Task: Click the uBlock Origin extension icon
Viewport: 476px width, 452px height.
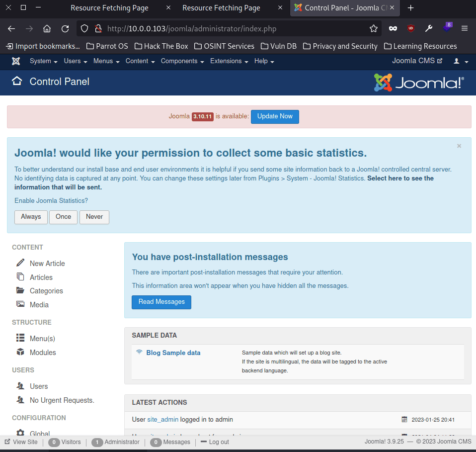Action: tap(410, 28)
